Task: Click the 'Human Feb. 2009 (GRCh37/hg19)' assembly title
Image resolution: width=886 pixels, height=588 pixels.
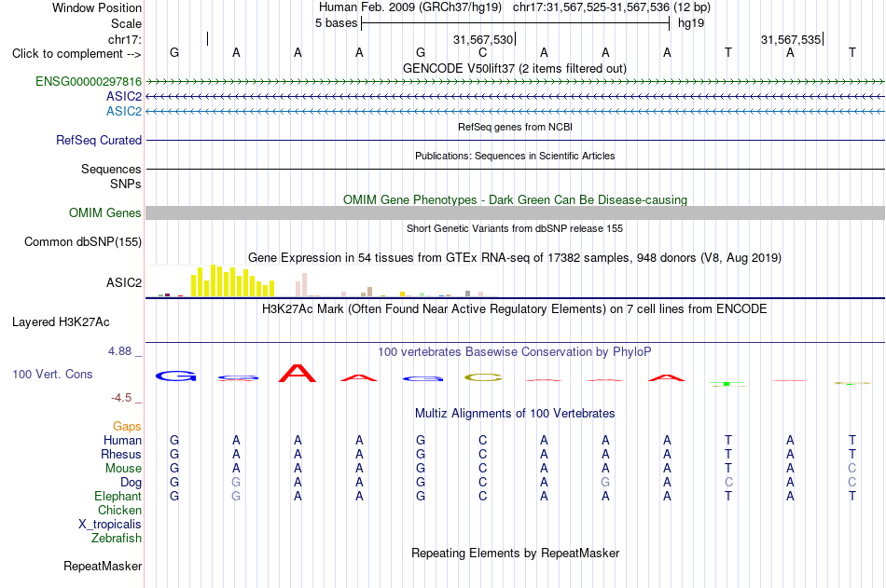Action: [410, 7]
